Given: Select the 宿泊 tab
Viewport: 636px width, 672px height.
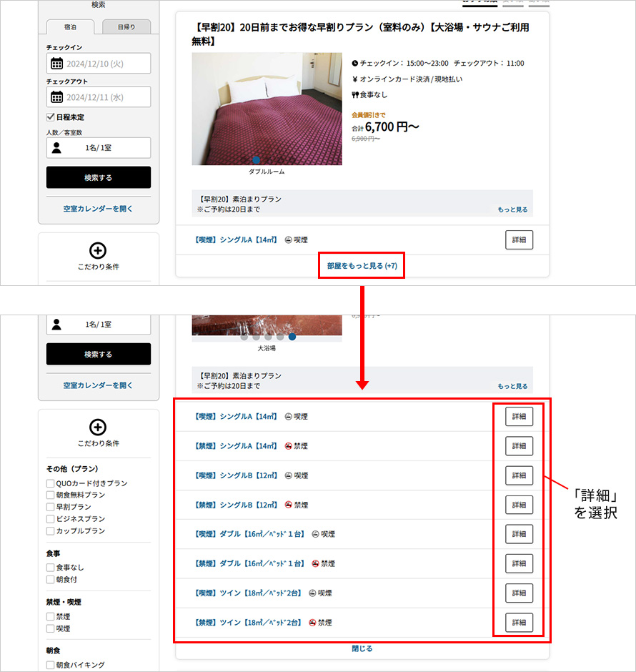Looking at the screenshot, I should pyautogui.click(x=70, y=26).
